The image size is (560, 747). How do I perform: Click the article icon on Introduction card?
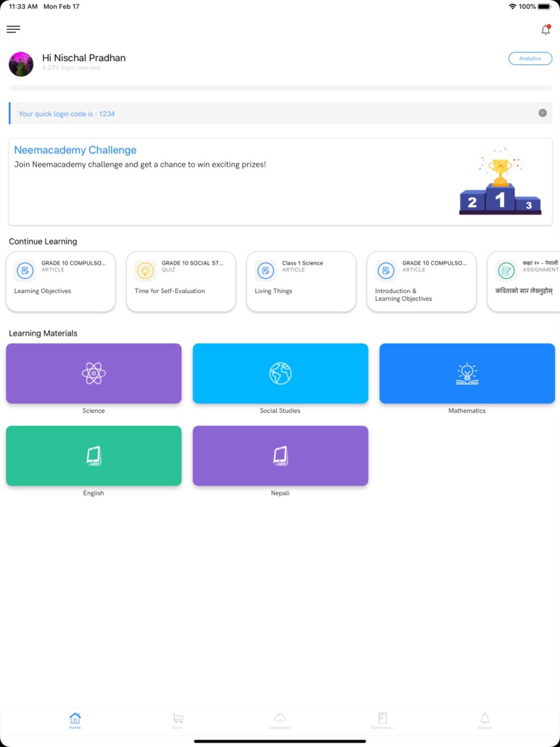(x=386, y=270)
